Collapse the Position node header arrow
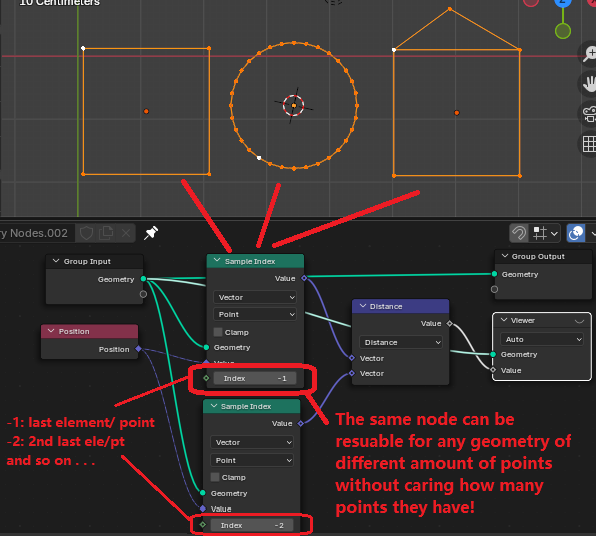Image resolution: width=596 pixels, height=536 pixels. [x=51, y=331]
